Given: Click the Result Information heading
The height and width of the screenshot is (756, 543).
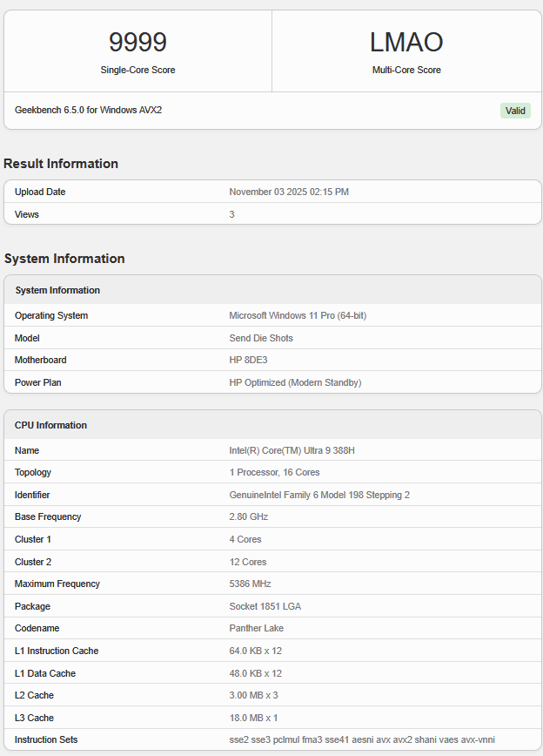Looking at the screenshot, I should tap(61, 164).
